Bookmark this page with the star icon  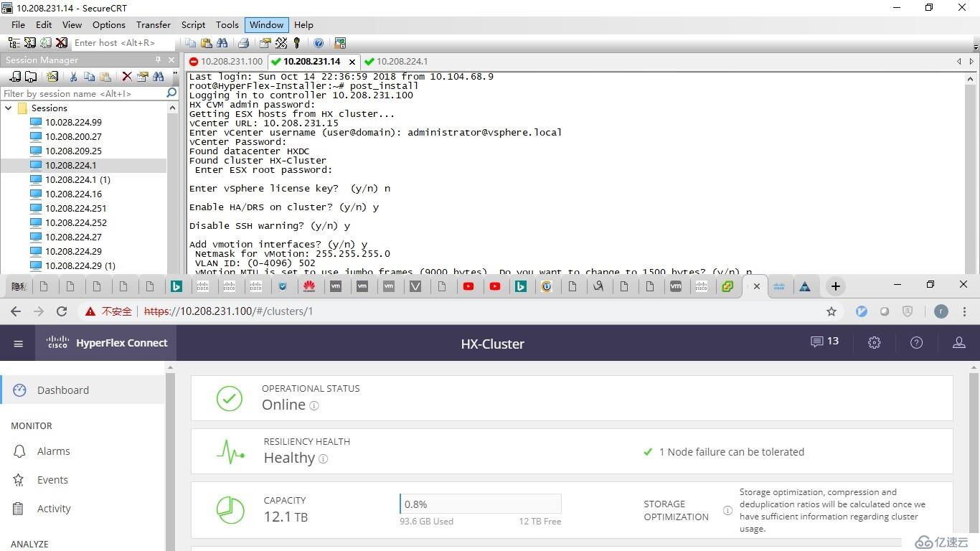tap(831, 311)
